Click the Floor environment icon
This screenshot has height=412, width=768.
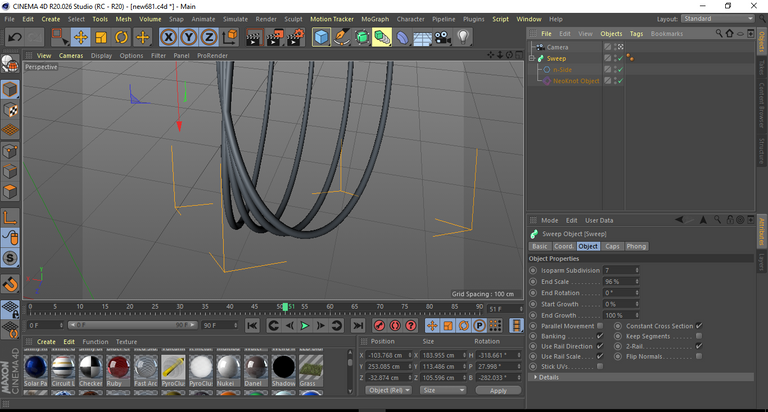pyautogui.click(x=422, y=37)
